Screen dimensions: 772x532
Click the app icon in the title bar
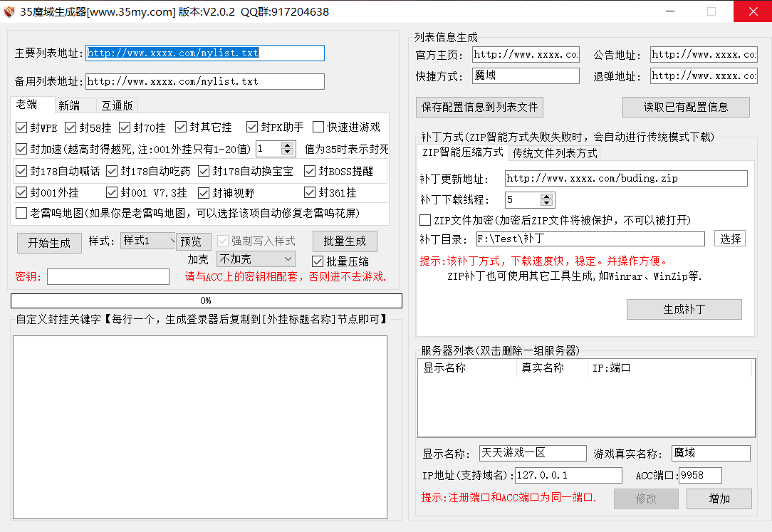(x=9, y=11)
